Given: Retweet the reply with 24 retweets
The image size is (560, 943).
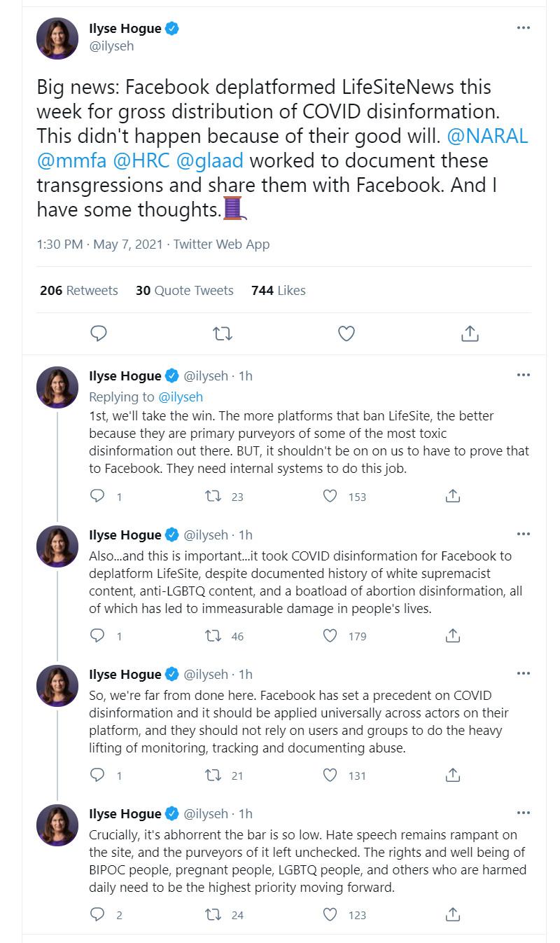Looking at the screenshot, I should 212,914.
